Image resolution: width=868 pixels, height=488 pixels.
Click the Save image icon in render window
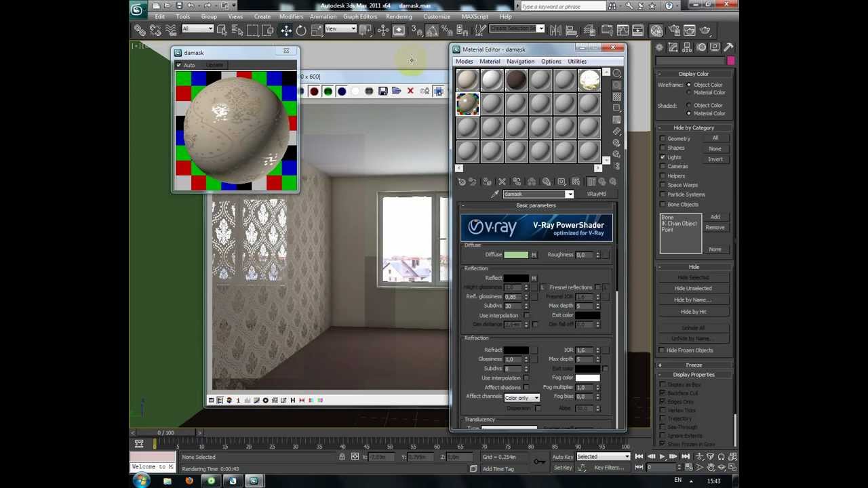point(383,91)
